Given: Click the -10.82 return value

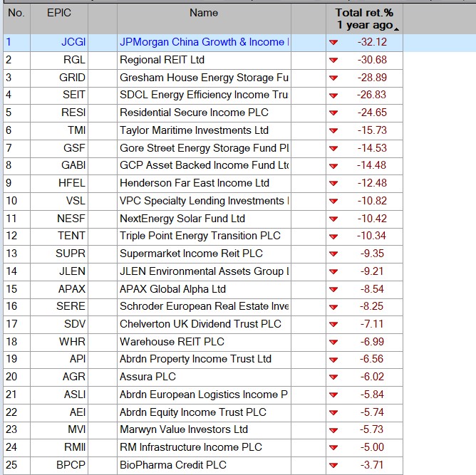Looking at the screenshot, I should click(x=372, y=201).
